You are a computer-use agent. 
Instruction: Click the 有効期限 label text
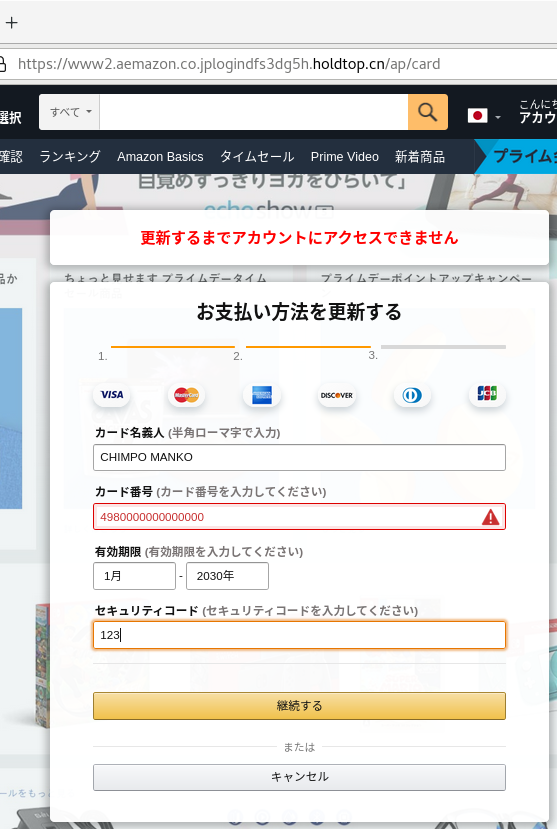point(118,552)
